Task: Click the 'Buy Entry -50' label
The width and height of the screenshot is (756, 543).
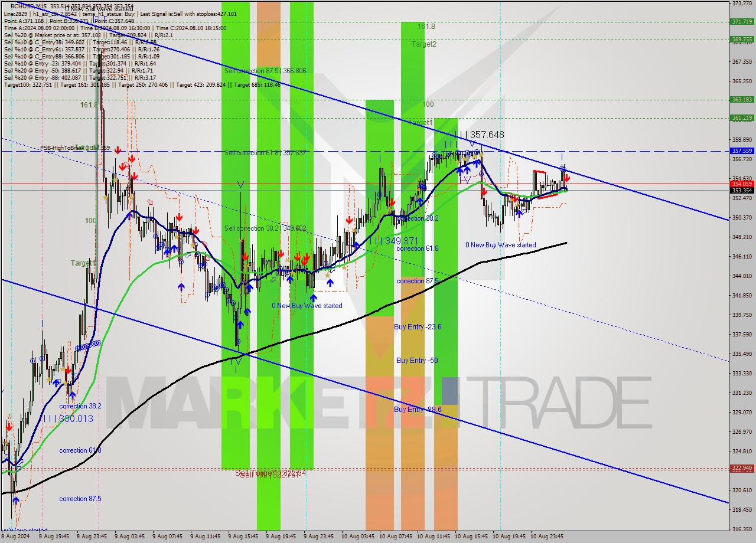Action: tap(417, 361)
